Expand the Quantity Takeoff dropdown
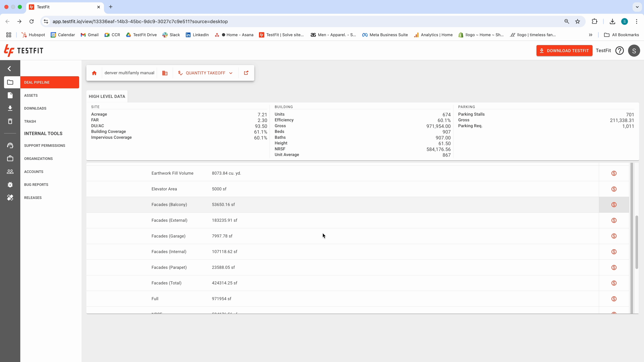 (230, 73)
